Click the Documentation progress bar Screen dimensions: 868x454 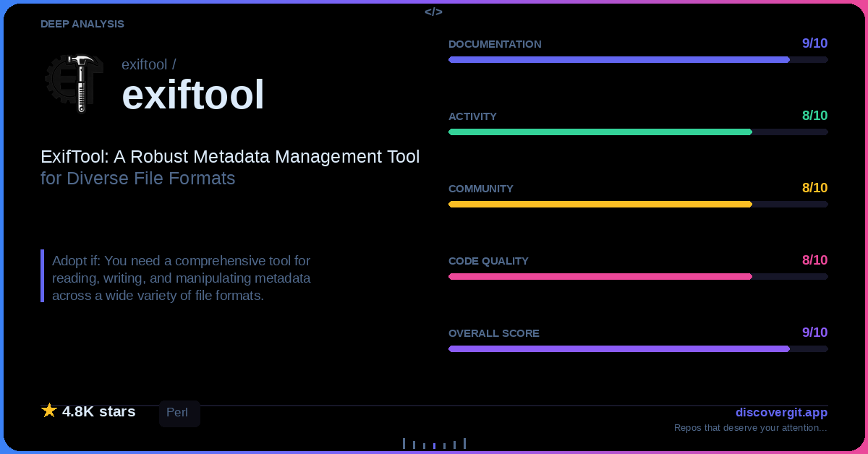(x=638, y=59)
